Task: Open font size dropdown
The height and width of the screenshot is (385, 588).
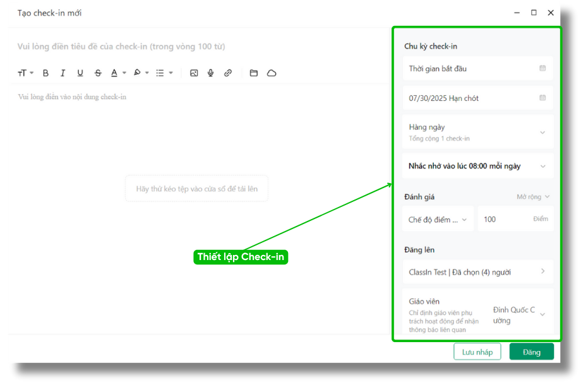Action: pyautogui.click(x=25, y=73)
